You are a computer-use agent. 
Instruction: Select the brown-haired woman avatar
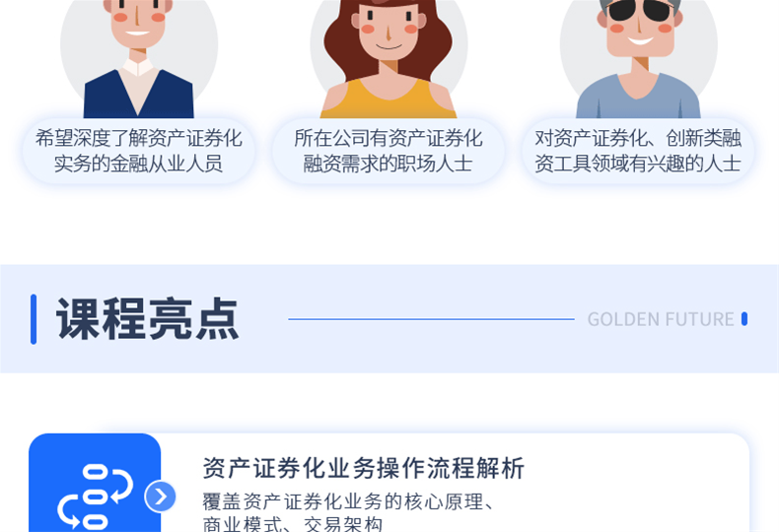coord(389,59)
